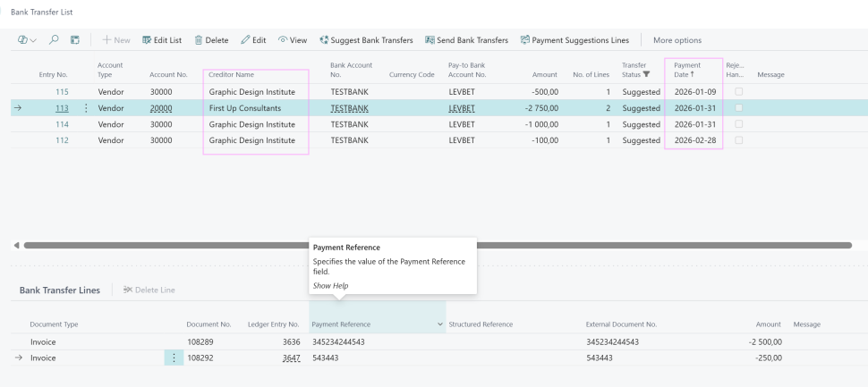Select the First Up Consultants cell
The height and width of the screenshot is (387, 868).
point(245,108)
